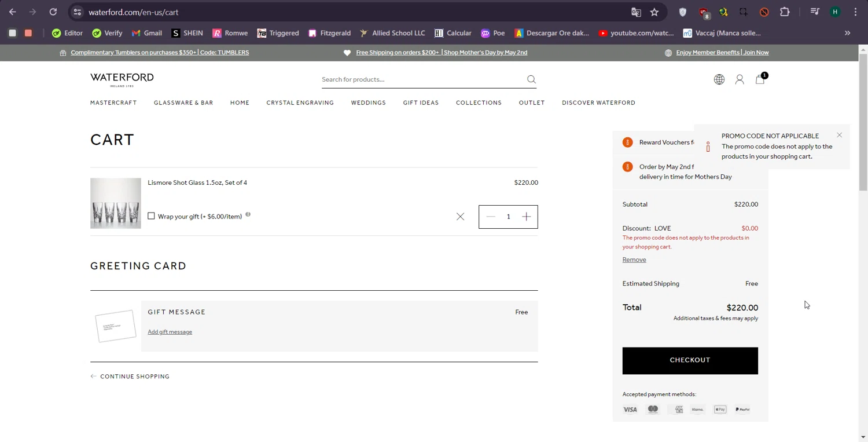Open the Gmail bookmark
The width and height of the screenshot is (868, 442).
click(147, 33)
